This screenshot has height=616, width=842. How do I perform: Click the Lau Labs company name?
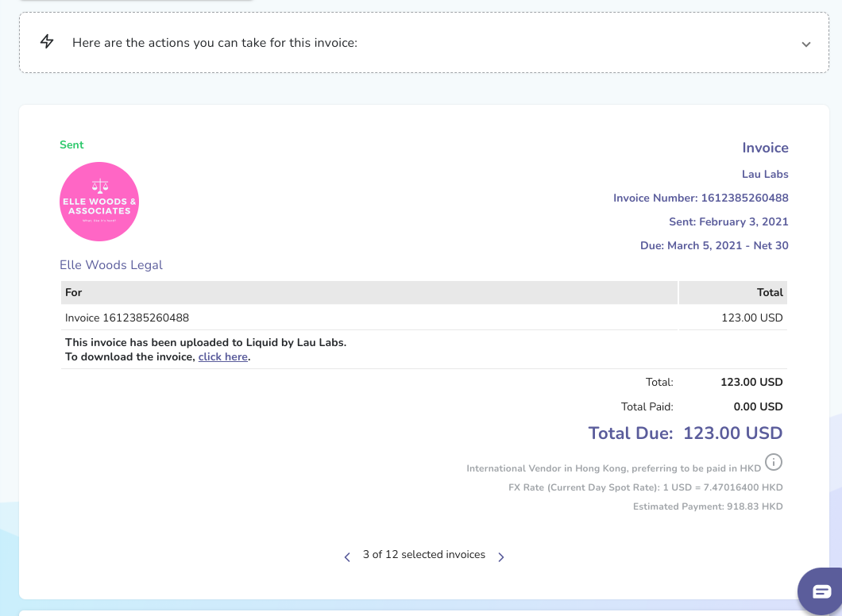pos(765,175)
